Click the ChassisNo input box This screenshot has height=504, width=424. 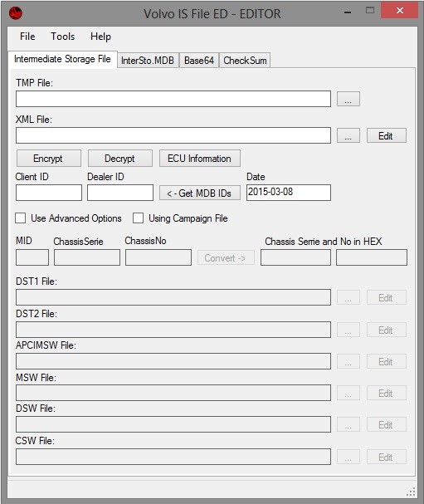(x=158, y=257)
